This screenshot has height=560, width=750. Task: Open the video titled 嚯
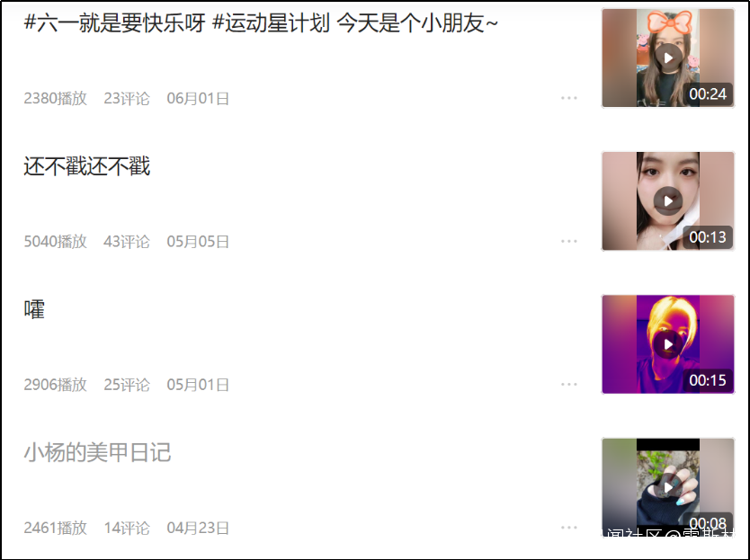click(x=34, y=309)
